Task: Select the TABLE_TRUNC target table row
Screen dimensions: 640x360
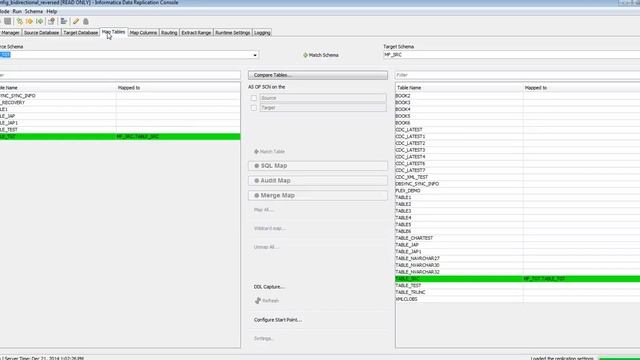Action: pos(518,292)
